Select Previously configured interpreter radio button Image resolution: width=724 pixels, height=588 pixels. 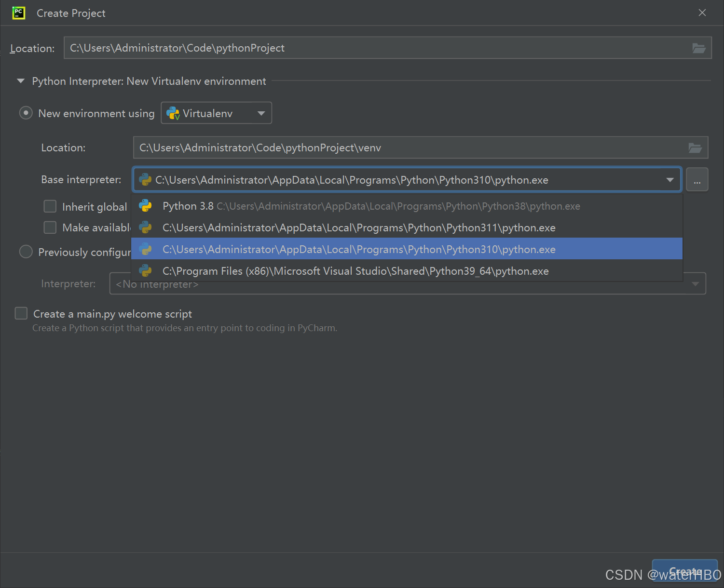click(x=26, y=252)
